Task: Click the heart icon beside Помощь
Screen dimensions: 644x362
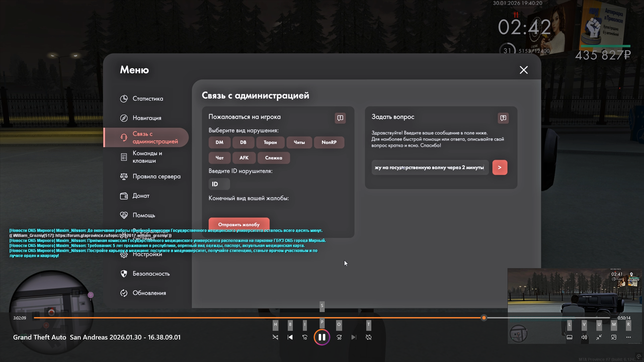Action: [124, 215]
